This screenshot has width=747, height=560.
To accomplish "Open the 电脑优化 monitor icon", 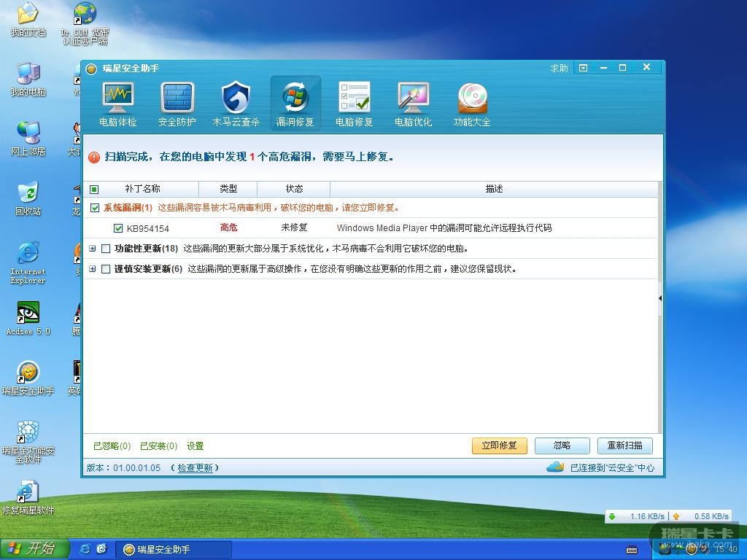I will 413,104.
